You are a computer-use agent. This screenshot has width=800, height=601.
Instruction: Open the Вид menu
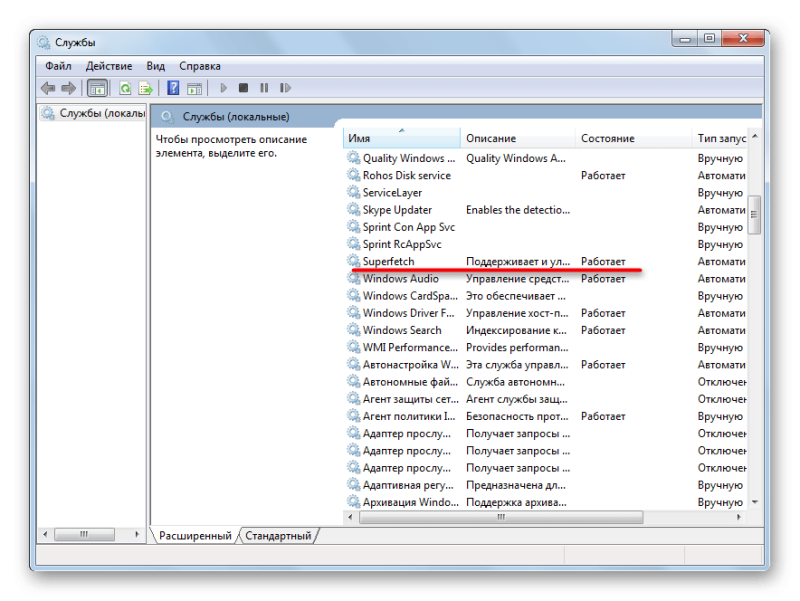(156, 66)
